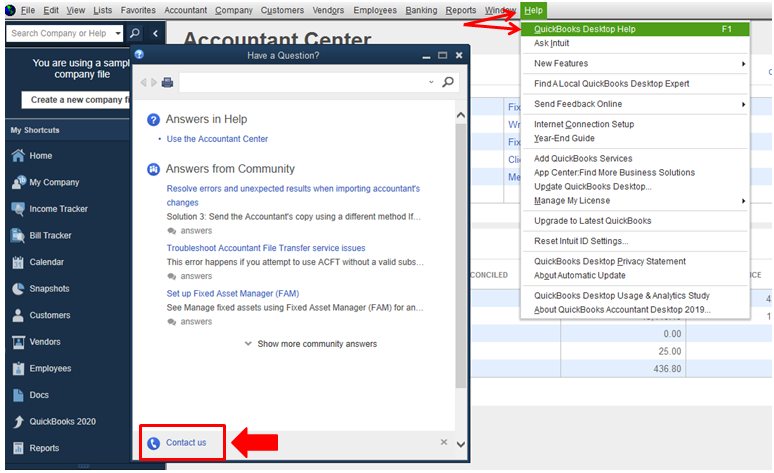Collapse the left sidebar with arrow button
The width and height of the screenshot is (774, 473).
(x=155, y=33)
